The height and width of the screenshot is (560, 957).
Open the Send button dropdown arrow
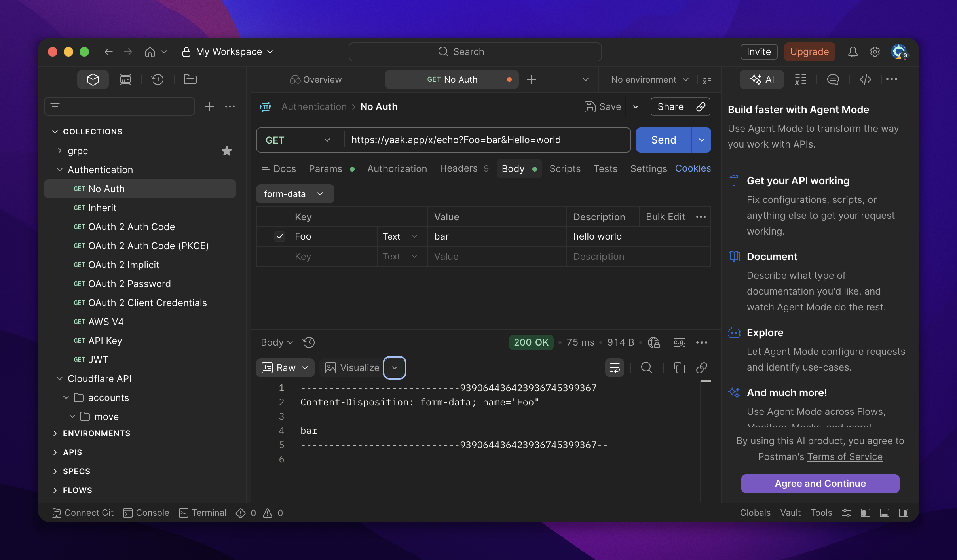[702, 140]
